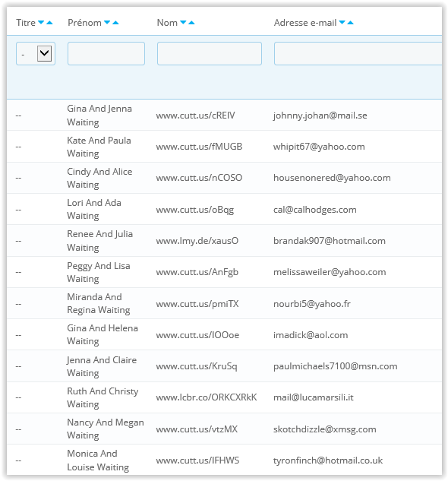Click www.cutt.us/fMUGB in Nom column
448x481 pixels.
pyautogui.click(x=199, y=147)
